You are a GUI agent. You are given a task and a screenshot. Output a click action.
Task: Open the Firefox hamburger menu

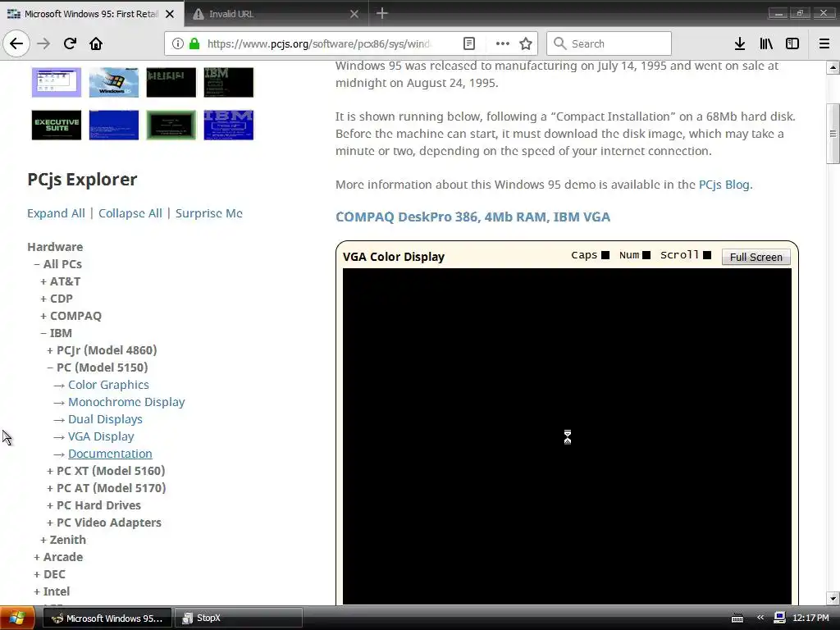click(824, 43)
